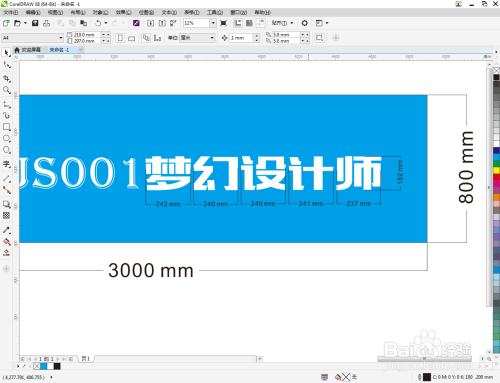
Task: Expand the Application Launcher dropdown arrow
Action: click(x=327, y=23)
